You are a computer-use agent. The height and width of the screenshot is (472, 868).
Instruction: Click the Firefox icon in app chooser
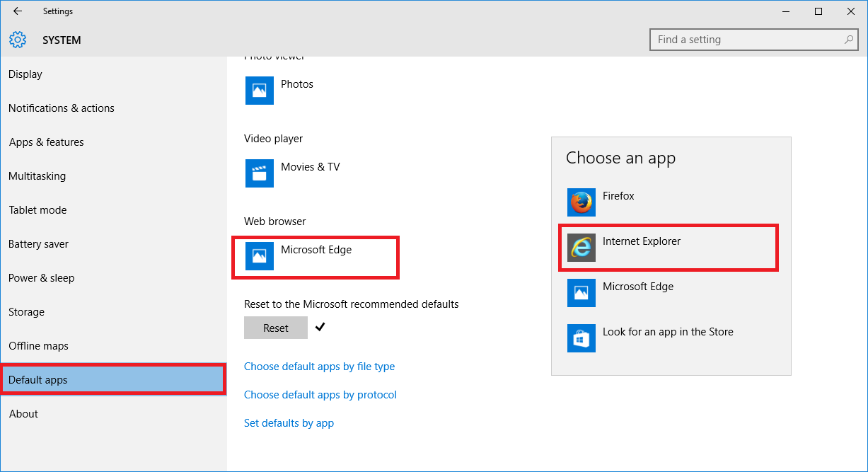pyautogui.click(x=581, y=202)
